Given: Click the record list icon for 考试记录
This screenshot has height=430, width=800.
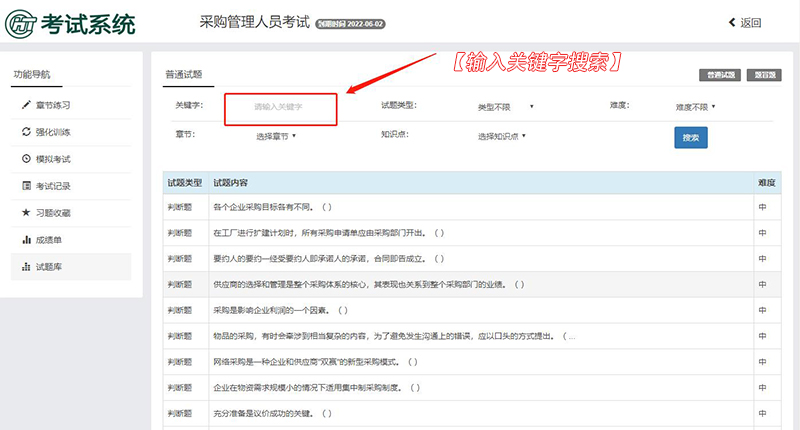Looking at the screenshot, I should 26,186.
